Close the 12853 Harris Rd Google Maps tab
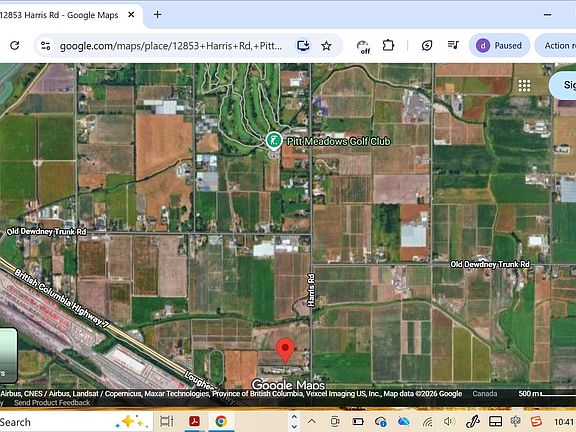Image resolution: width=576 pixels, height=432 pixels. click(x=131, y=15)
